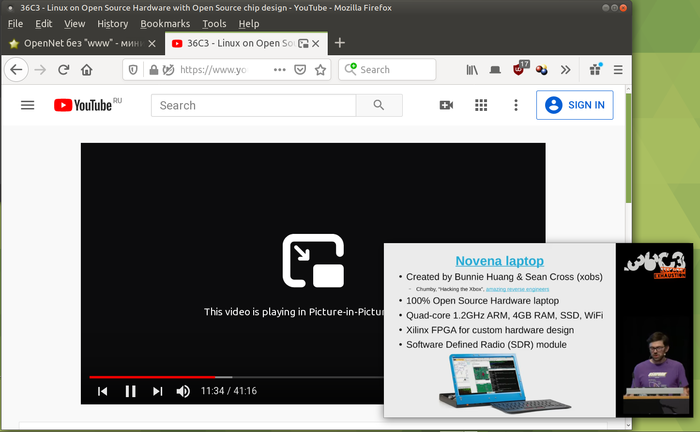Viewport: 700px width, 432px height.
Task: Open the create video camera icon
Action: pyautogui.click(x=446, y=105)
